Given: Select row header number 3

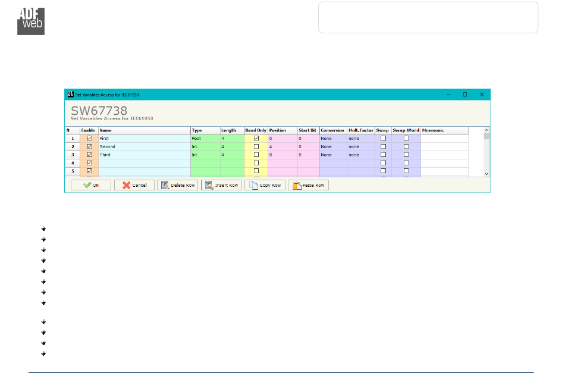Looking at the screenshot, I should (x=73, y=155).
